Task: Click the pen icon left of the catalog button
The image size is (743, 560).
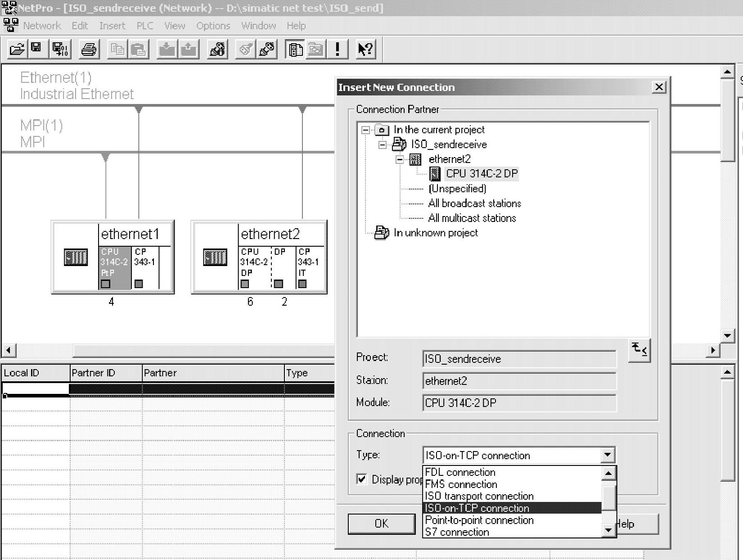Action: 267,49
